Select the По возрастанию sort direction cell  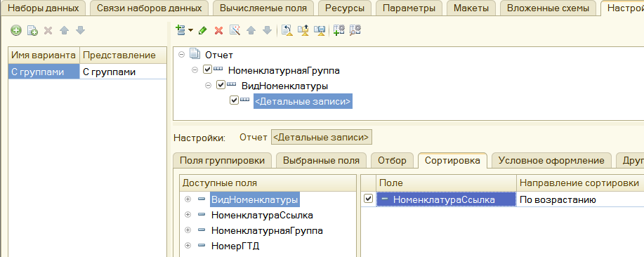coord(579,199)
